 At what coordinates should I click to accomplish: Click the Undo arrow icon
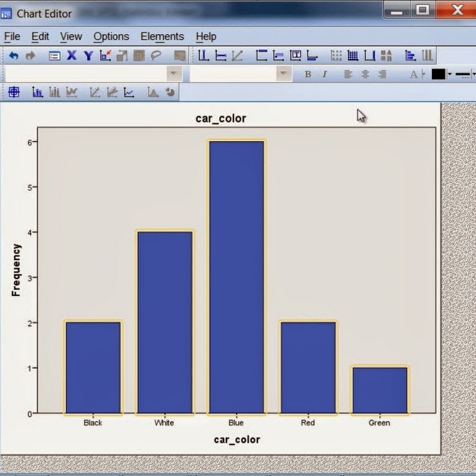pyautogui.click(x=14, y=56)
